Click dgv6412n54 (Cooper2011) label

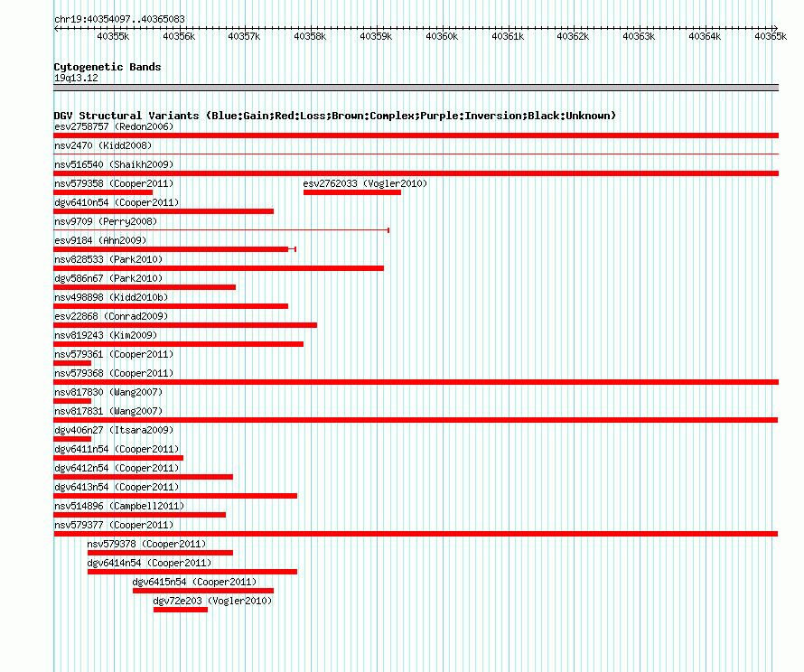click(117, 468)
